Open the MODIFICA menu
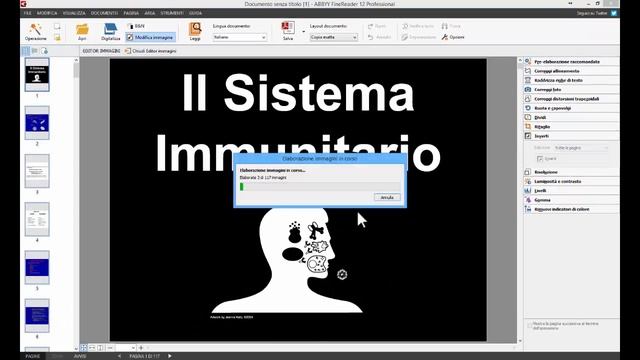Viewport: 640px width, 360px height. tap(47, 13)
